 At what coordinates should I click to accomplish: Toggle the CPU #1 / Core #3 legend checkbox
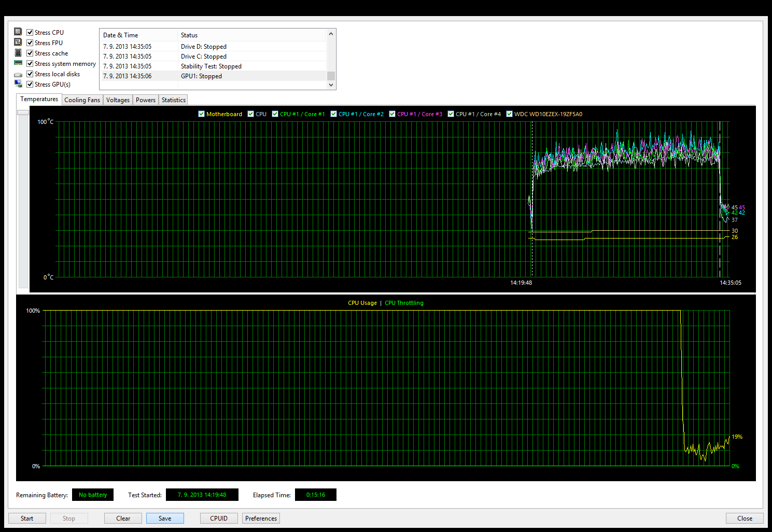click(x=392, y=114)
